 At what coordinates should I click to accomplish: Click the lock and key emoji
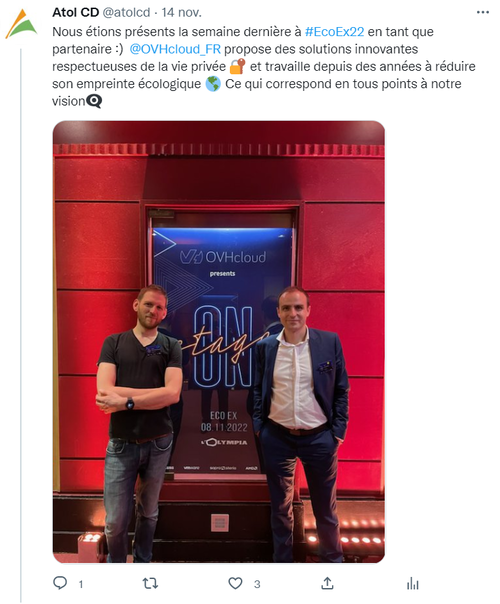point(237,66)
